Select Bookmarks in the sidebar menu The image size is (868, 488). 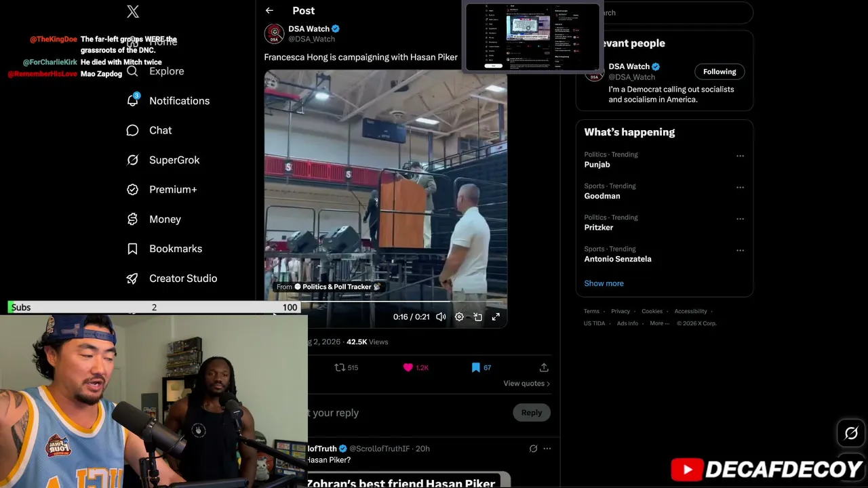coord(176,249)
